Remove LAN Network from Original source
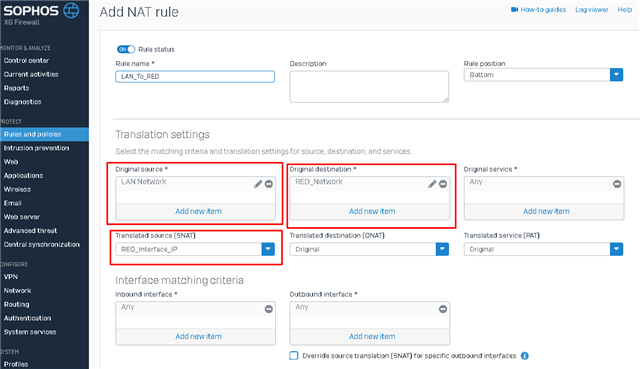 [269, 184]
